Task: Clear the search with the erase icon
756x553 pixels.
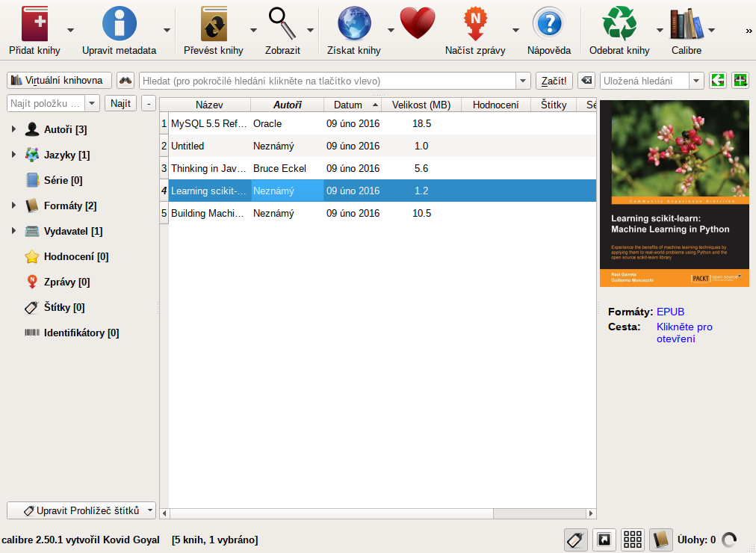Action: coord(586,81)
